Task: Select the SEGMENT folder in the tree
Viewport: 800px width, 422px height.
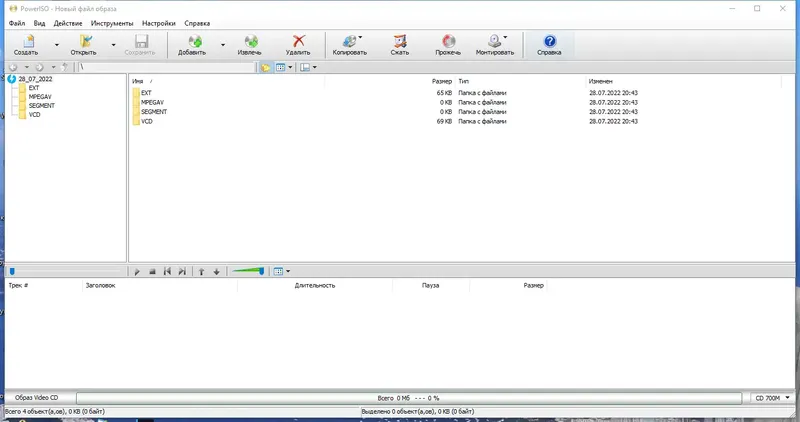Action: click(42, 106)
